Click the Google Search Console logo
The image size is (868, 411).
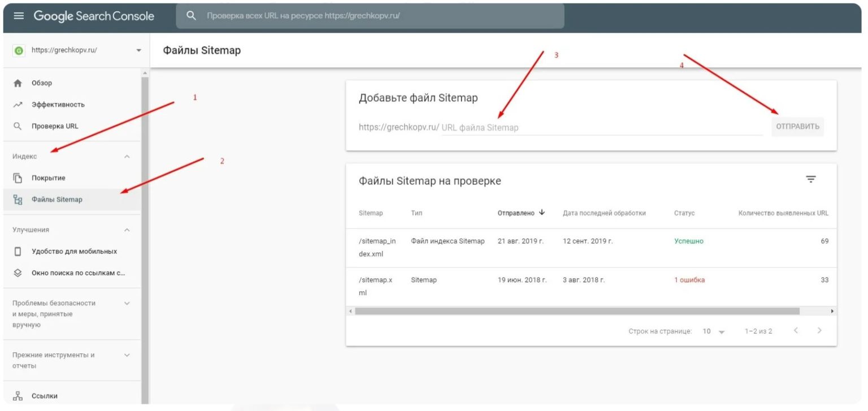(94, 16)
